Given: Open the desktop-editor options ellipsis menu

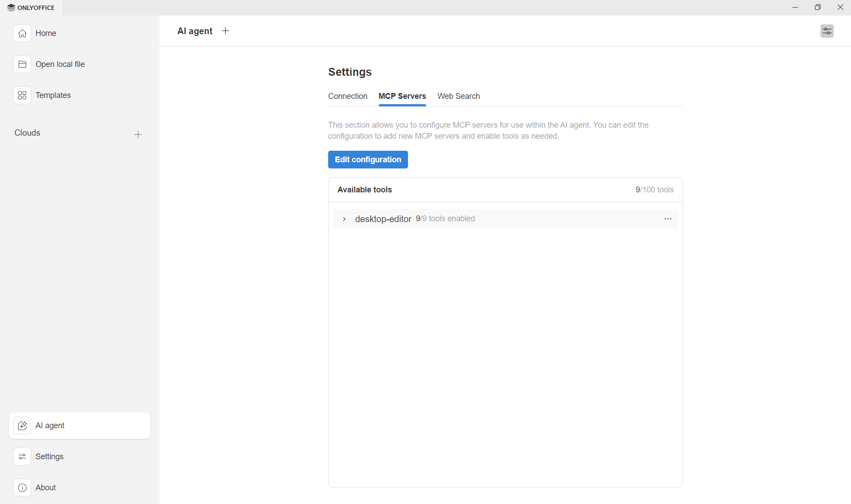Looking at the screenshot, I should pos(668,219).
